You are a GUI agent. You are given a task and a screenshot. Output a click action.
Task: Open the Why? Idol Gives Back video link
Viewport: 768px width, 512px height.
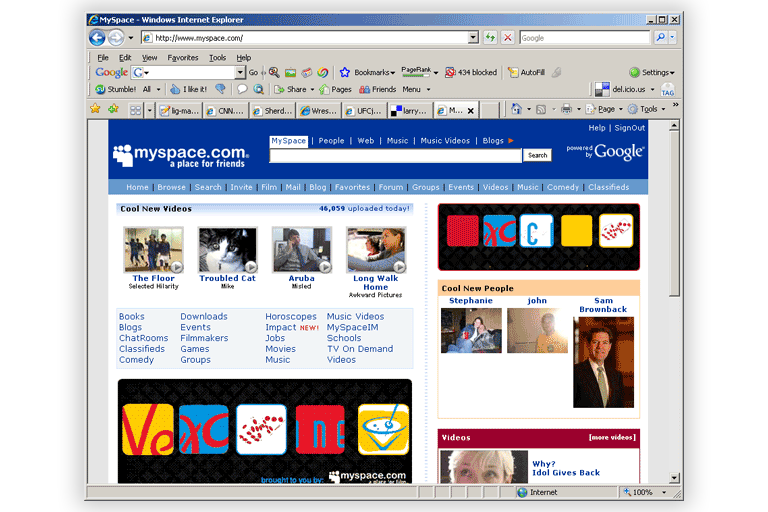coord(566,468)
